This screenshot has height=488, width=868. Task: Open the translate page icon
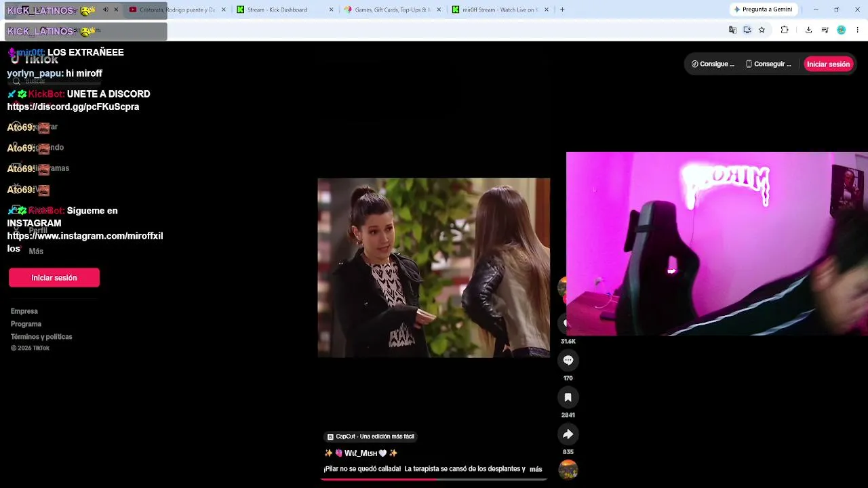tap(732, 30)
